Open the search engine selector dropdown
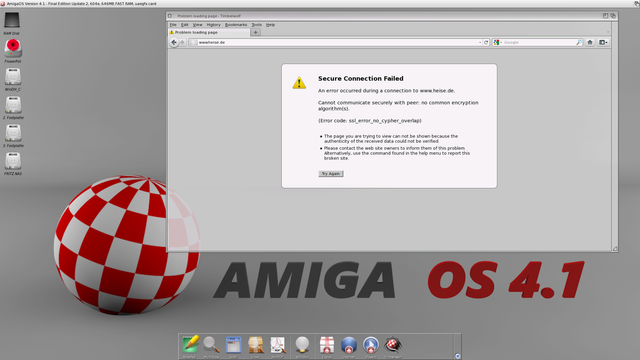 498,42
